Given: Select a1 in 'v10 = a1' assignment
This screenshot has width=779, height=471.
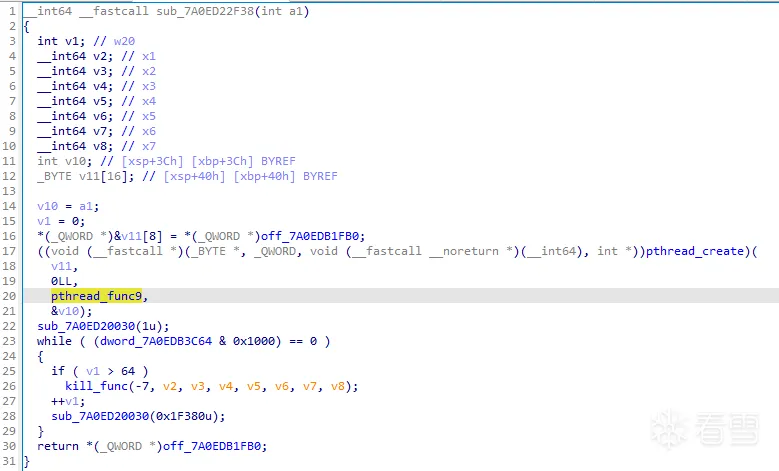Looking at the screenshot, I should tap(86, 206).
